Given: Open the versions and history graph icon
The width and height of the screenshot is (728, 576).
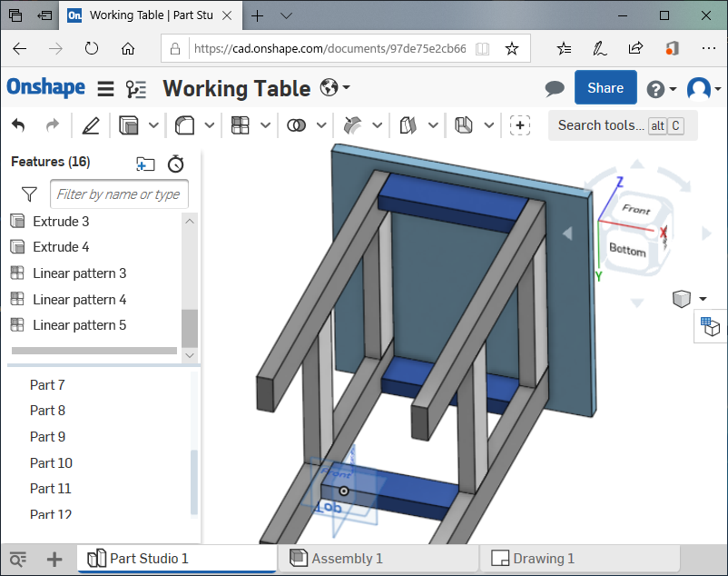Looking at the screenshot, I should [x=136, y=89].
